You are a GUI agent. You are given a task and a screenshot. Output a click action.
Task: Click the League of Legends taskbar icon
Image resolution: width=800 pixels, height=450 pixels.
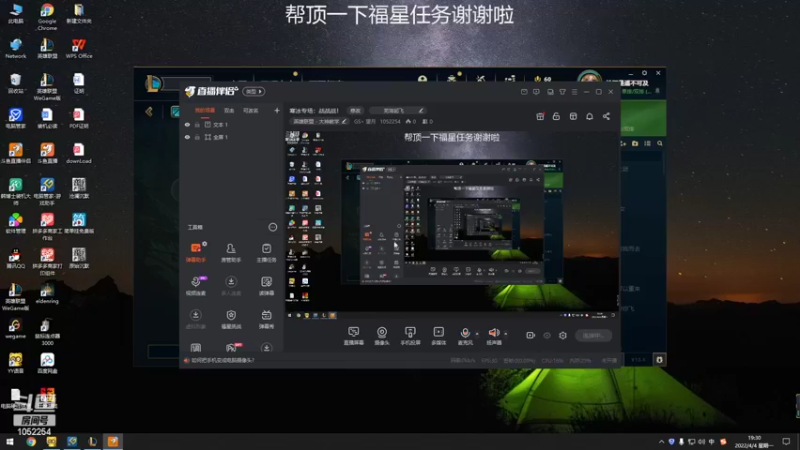(x=92, y=441)
